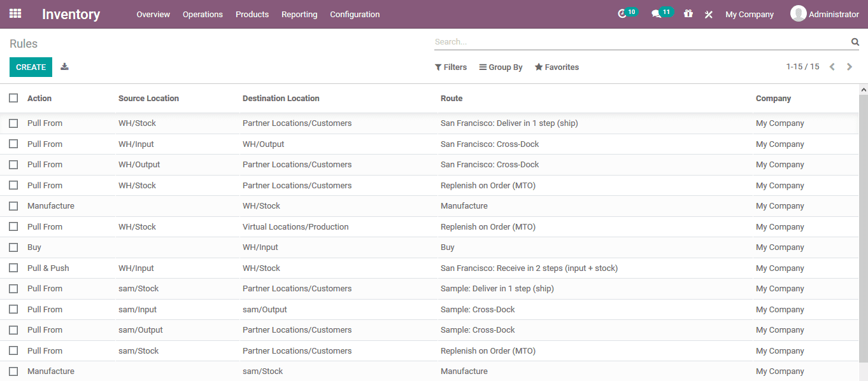
Task: Open the Configuration menu
Action: [x=354, y=14]
